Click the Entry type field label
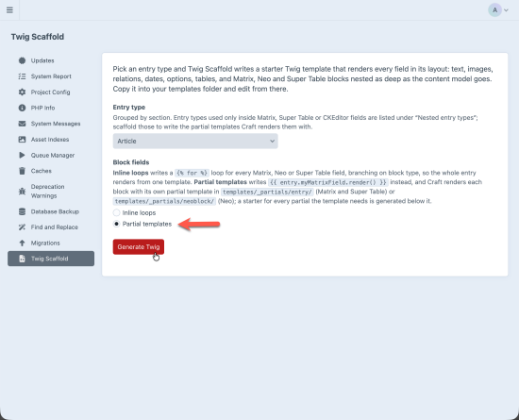 [x=129, y=108]
